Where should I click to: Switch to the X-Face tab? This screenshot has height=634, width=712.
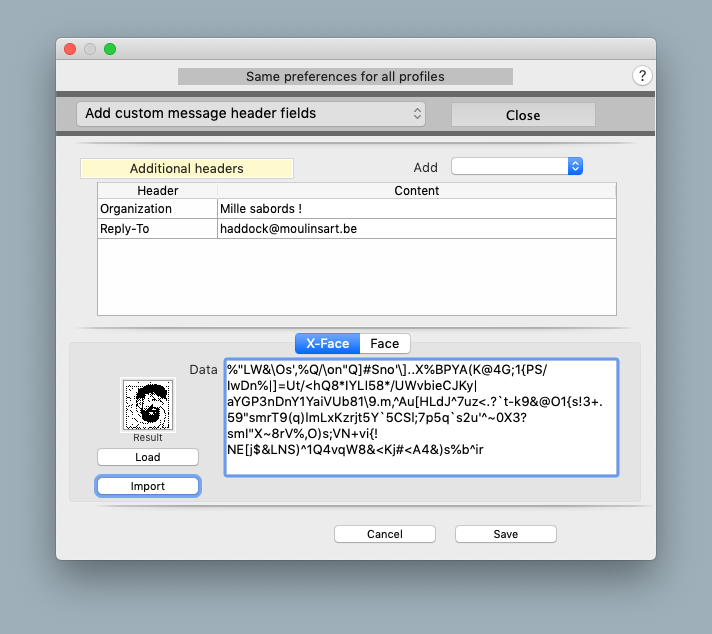pyautogui.click(x=327, y=343)
